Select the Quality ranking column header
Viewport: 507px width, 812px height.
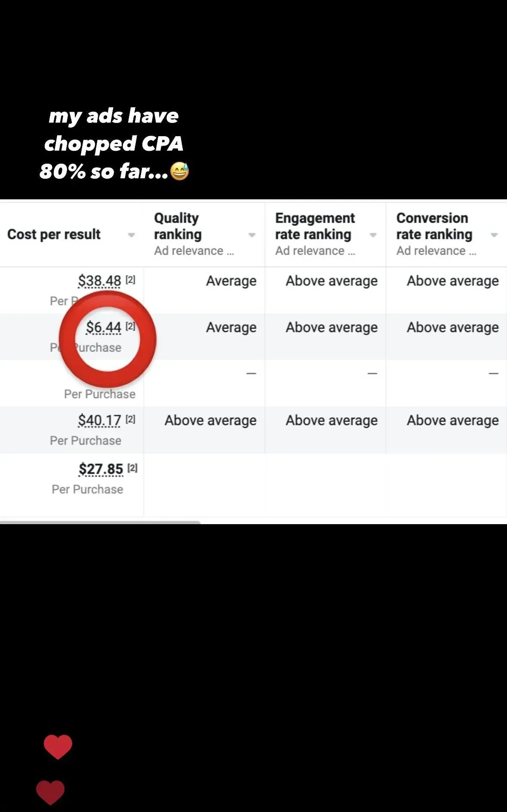coord(178,226)
